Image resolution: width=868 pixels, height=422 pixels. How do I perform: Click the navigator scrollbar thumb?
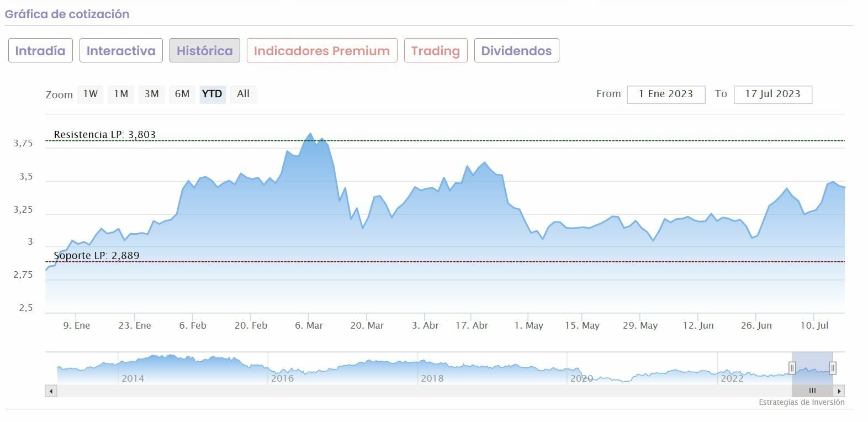click(812, 391)
